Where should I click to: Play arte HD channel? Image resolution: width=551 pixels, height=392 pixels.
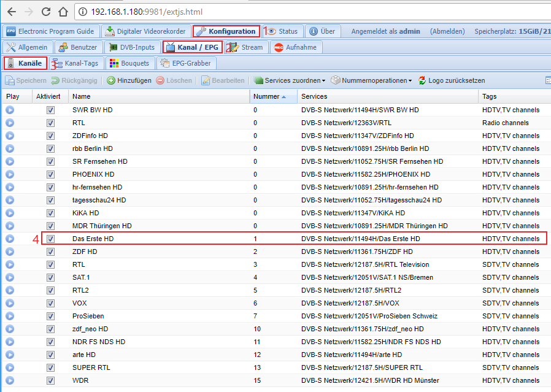pos(10,355)
